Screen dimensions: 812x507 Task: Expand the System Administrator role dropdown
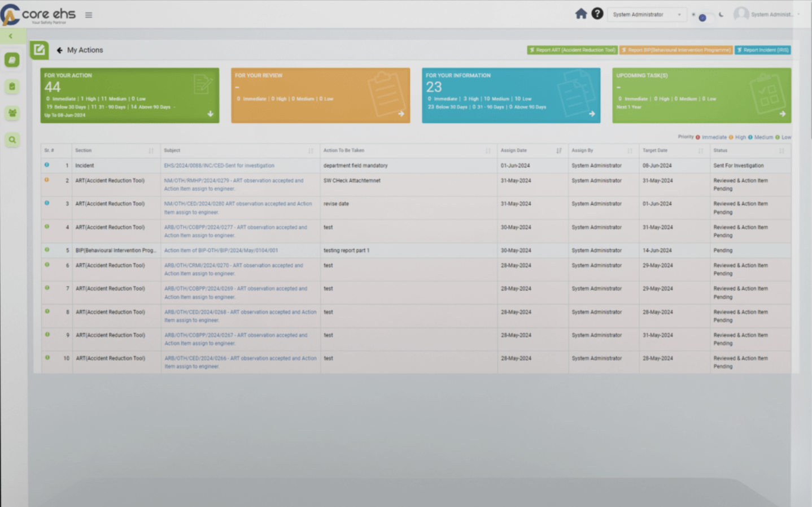pos(646,14)
